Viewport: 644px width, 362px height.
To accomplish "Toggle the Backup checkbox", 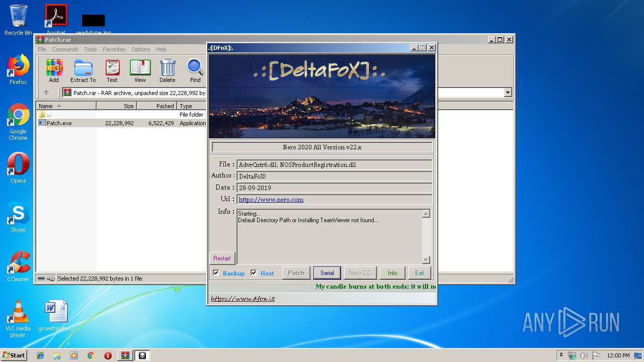I will (x=216, y=273).
